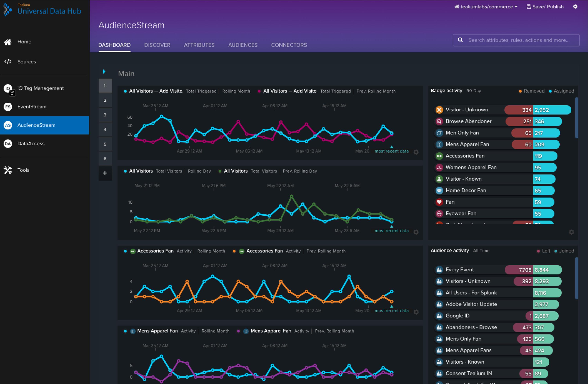Click the settings gear in top bar
The image size is (588, 384).
(x=575, y=7)
